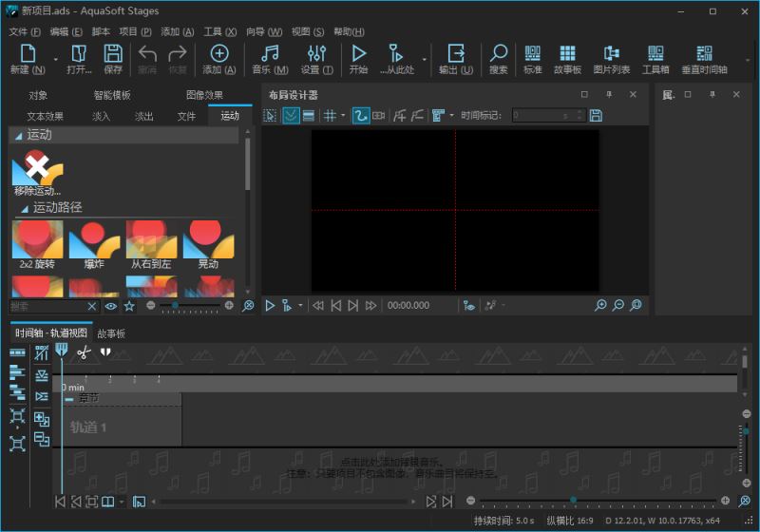Screen dimensions: 760x532
Task: Click the 从此处 play-from-here icon
Action: click(396, 59)
